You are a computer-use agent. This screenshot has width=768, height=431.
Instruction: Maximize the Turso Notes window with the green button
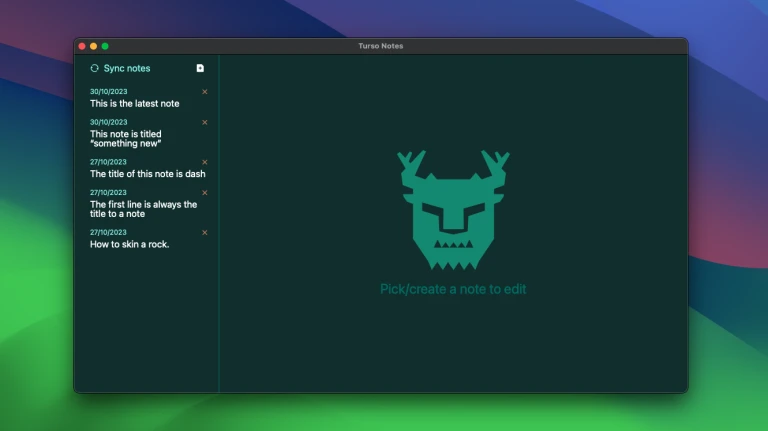[x=105, y=46]
